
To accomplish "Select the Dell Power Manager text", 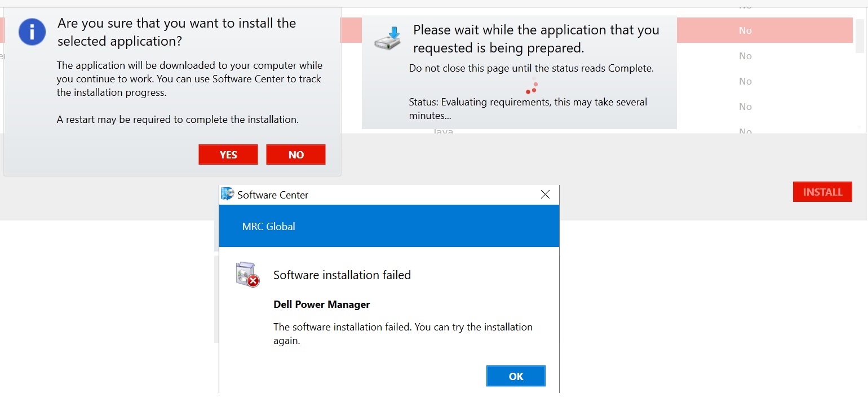I will tap(322, 305).
